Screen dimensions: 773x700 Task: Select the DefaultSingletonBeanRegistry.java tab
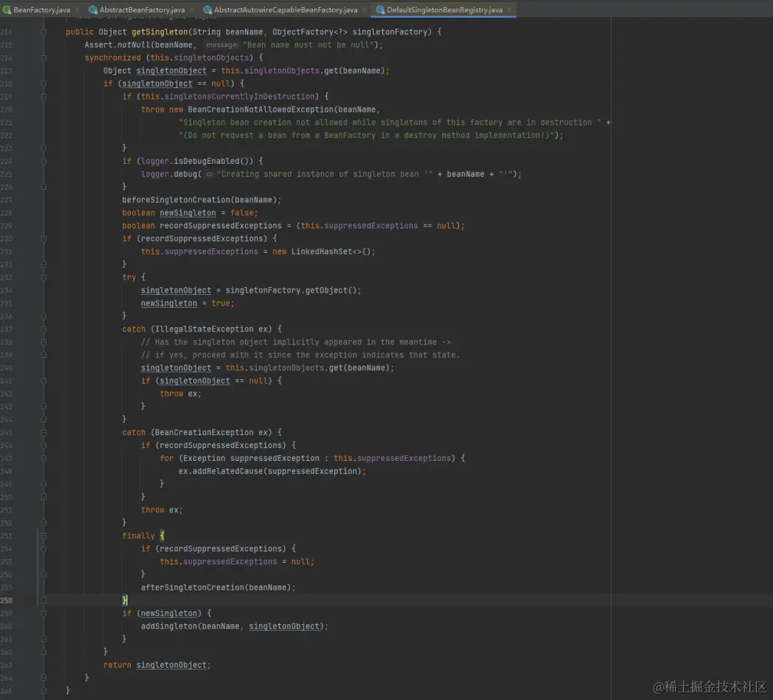pos(444,9)
